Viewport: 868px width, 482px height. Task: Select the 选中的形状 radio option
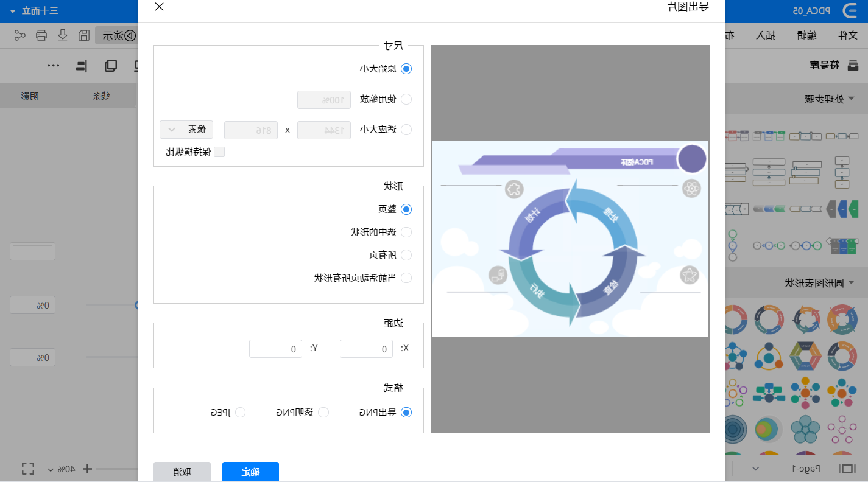pyautogui.click(x=406, y=232)
